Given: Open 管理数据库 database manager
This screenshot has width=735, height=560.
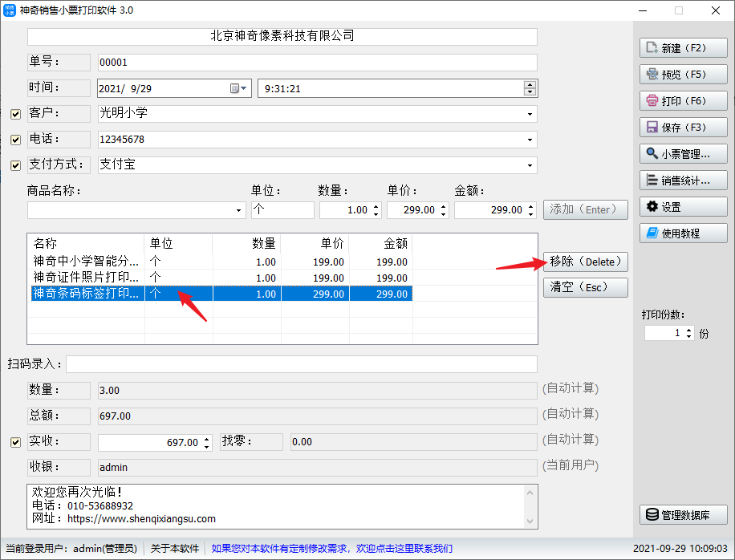Looking at the screenshot, I should click(x=683, y=515).
